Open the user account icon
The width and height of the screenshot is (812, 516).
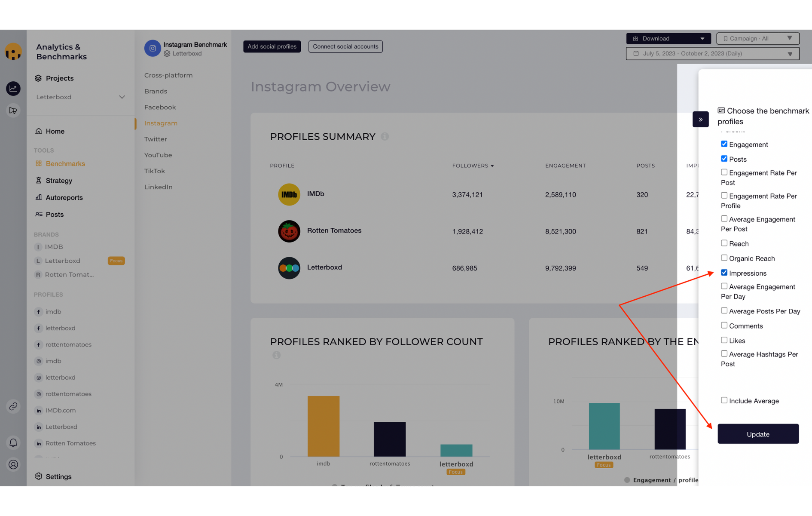[x=13, y=464]
